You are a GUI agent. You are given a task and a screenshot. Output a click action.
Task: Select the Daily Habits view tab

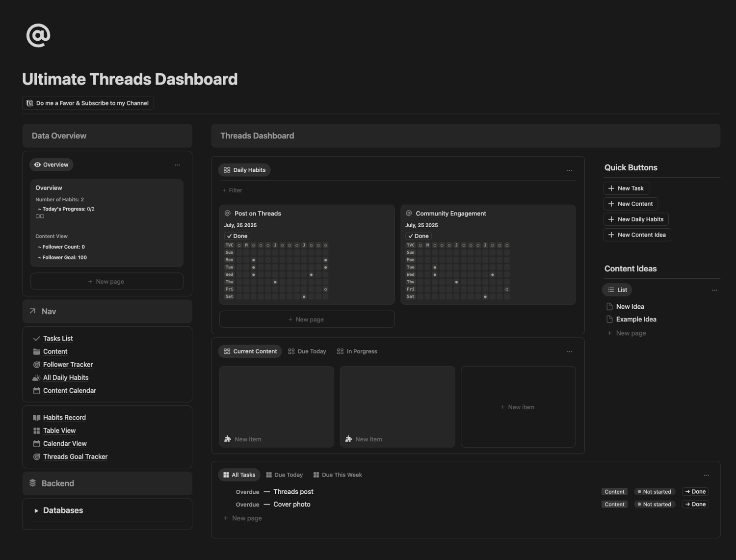(x=244, y=170)
